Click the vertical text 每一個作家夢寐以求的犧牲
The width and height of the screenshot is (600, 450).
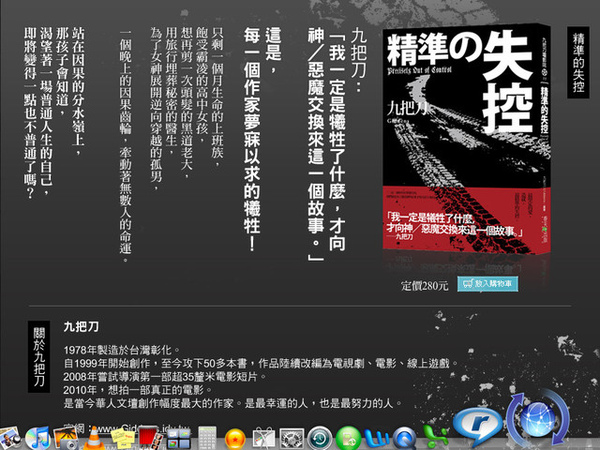pyautogui.click(x=252, y=139)
